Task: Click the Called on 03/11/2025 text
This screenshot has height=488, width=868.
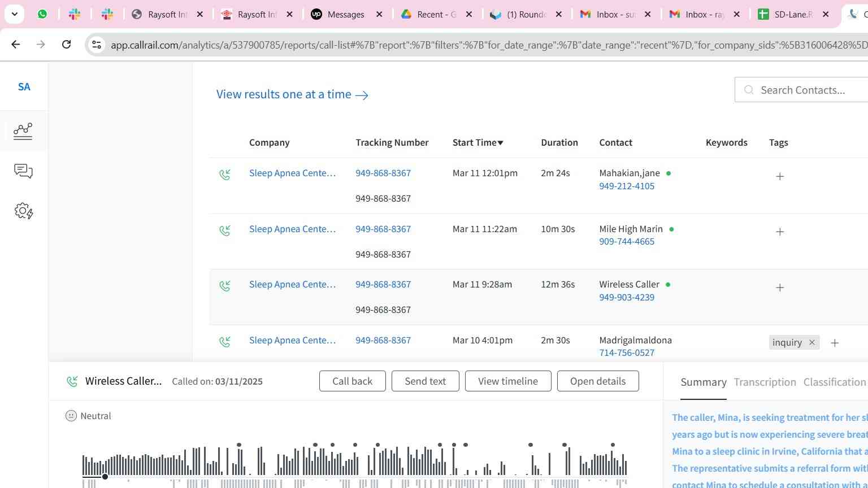Action: click(x=217, y=381)
